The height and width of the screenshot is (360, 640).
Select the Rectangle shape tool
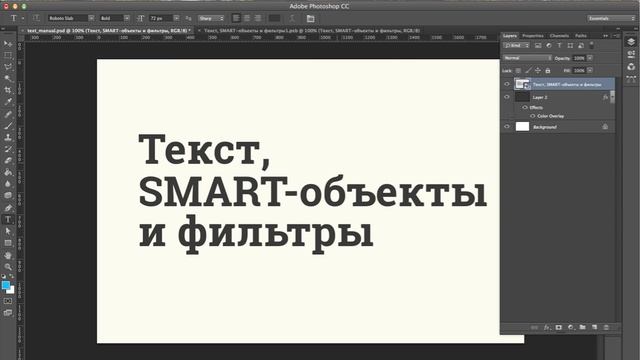coord(8,243)
